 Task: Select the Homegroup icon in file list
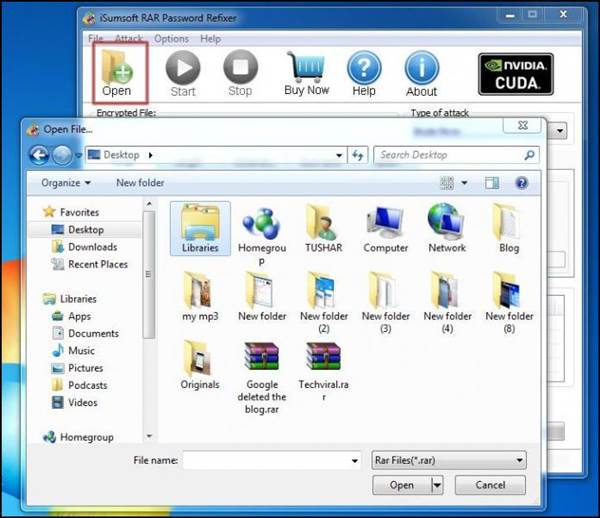click(x=262, y=235)
